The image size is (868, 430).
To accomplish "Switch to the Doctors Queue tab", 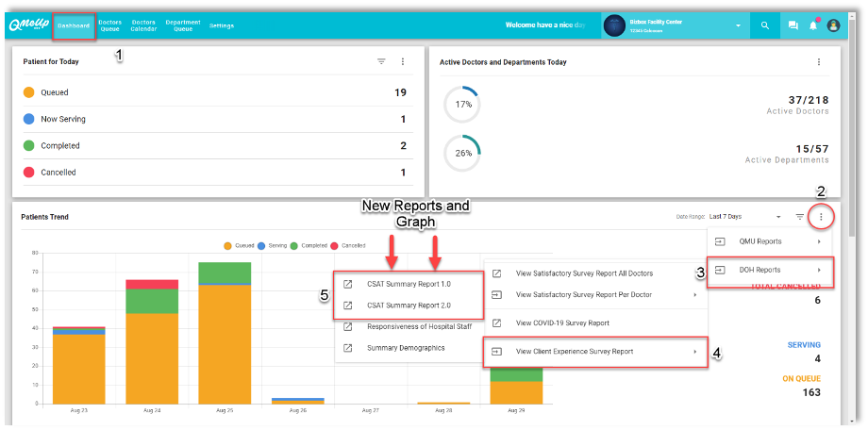I will (110, 25).
